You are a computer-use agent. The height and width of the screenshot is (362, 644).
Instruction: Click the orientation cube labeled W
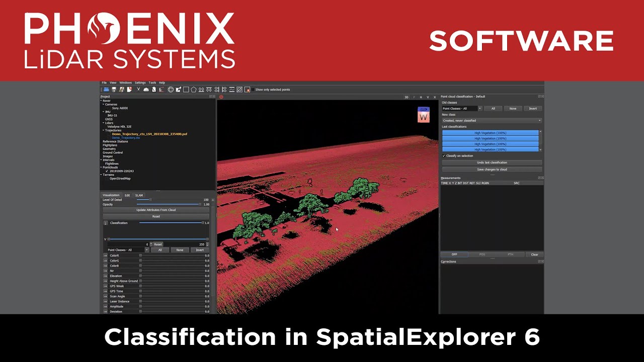tap(424, 115)
